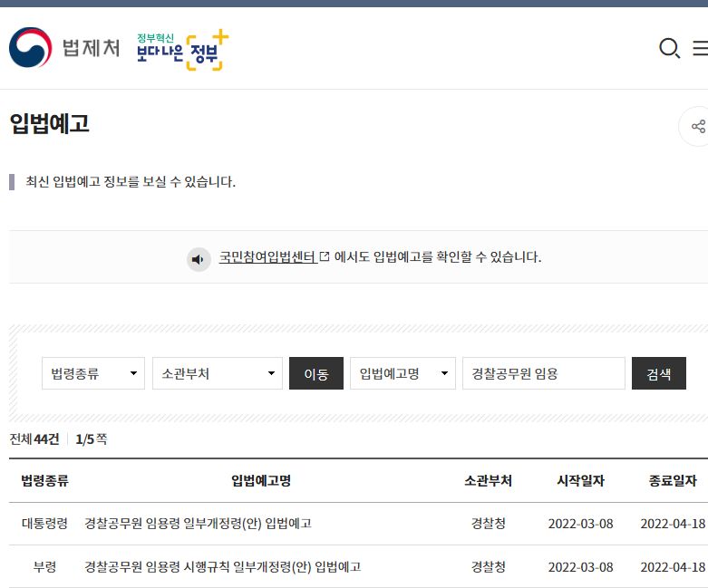Click the 부령 cell
Viewport: 708px width, 588px height.
[x=44, y=567]
